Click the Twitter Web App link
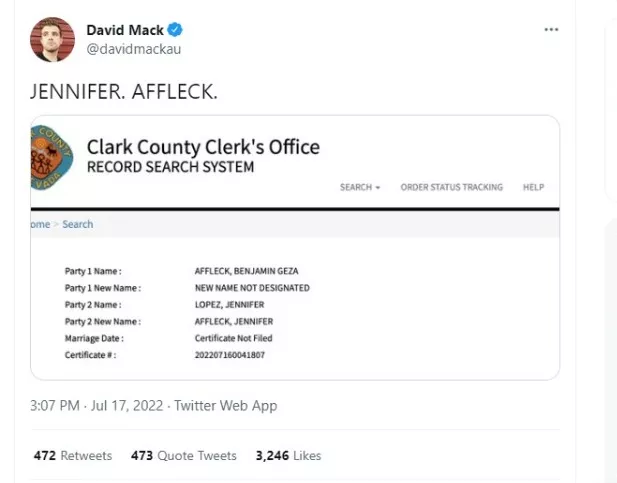 pyautogui.click(x=226, y=406)
